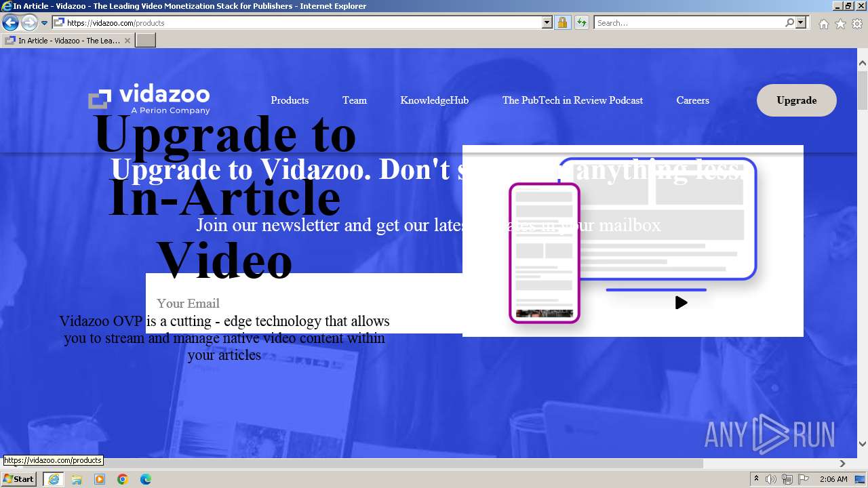Open Favorites star icon
Viewport: 868px width, 488px height.
tap(840, 24)
